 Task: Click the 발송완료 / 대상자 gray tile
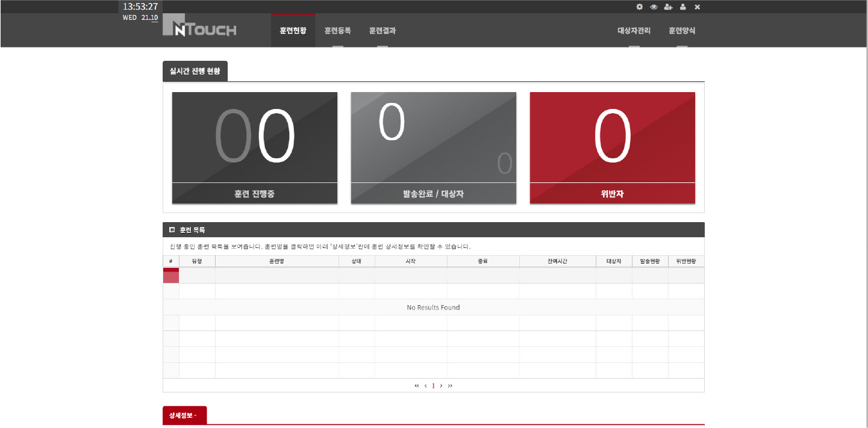(434, 147)
